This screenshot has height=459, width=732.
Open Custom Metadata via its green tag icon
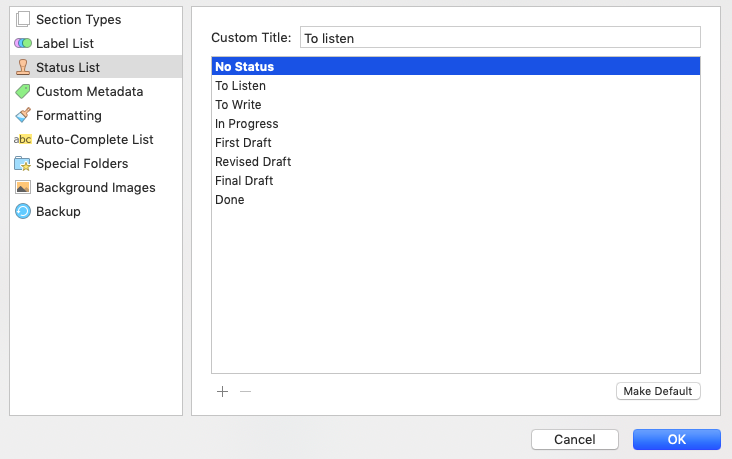pos(22,92)
